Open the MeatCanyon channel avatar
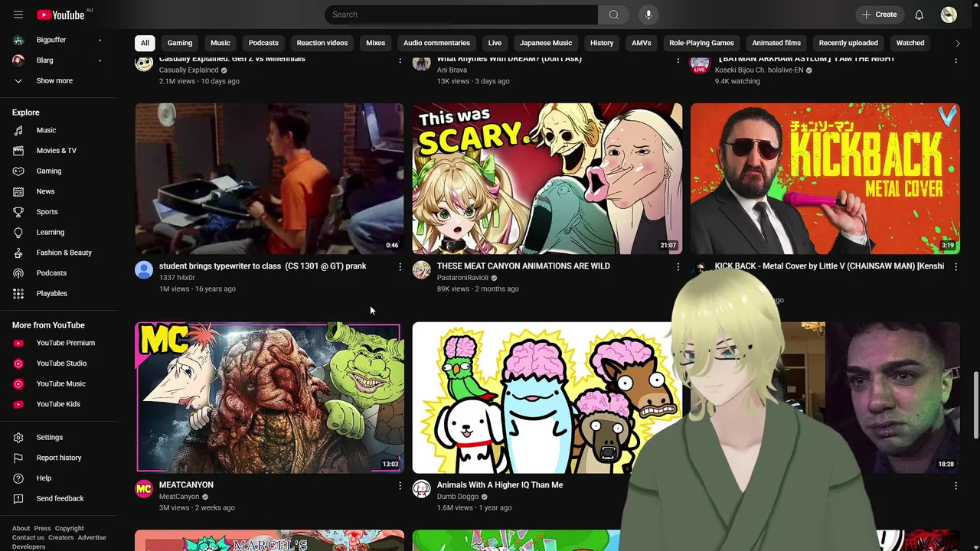The image size is (980, 551). pos(144,488)
